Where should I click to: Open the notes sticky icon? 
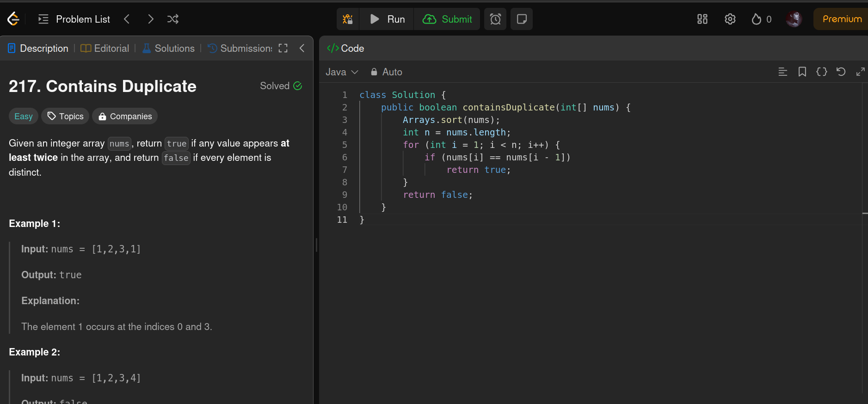coord(522,19)
